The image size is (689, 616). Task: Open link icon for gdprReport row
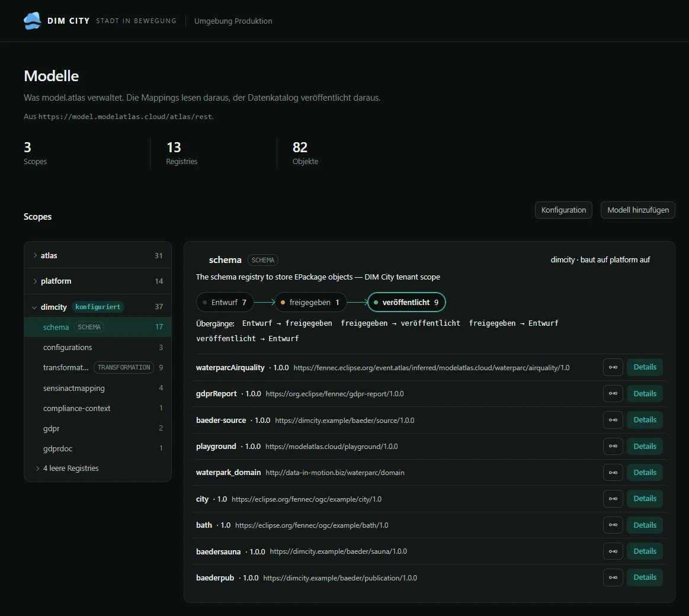point(613,394)
